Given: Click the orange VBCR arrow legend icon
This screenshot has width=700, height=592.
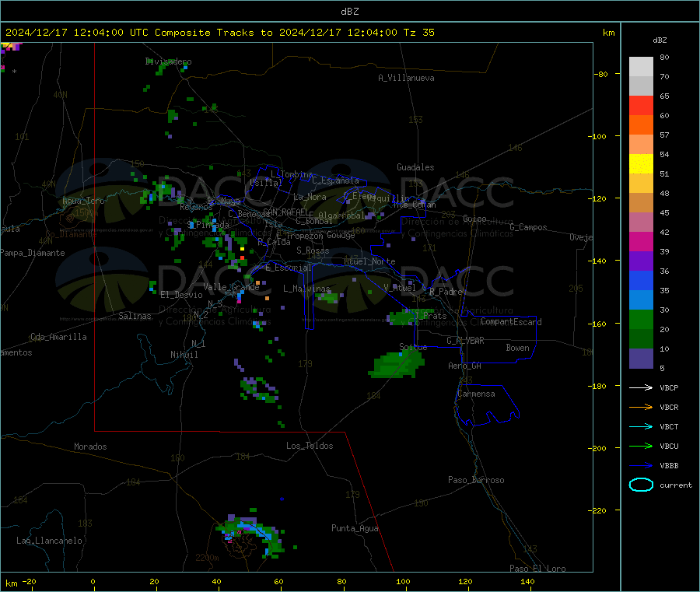Looking at the screenshot, I should point(641,407).
